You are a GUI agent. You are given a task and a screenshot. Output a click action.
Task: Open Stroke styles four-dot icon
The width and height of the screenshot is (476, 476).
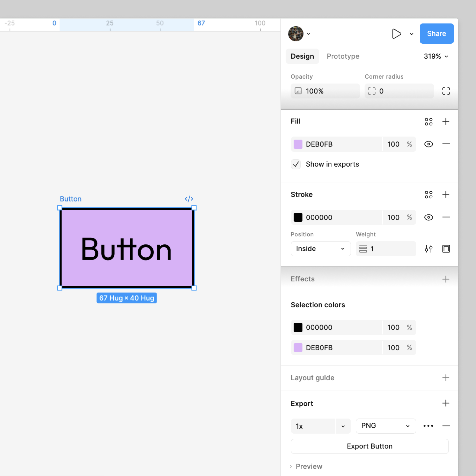pyautogui.click(x=428, y=195)
